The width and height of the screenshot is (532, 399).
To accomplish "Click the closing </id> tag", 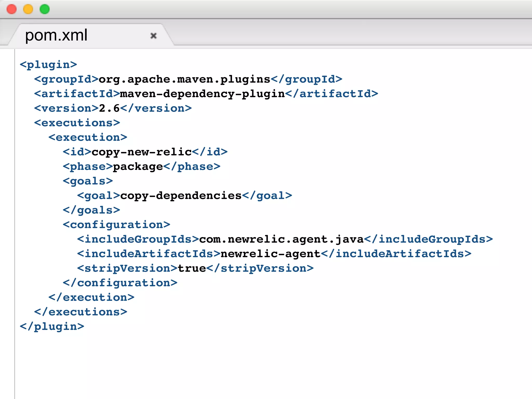I will [x=210, y=152].
